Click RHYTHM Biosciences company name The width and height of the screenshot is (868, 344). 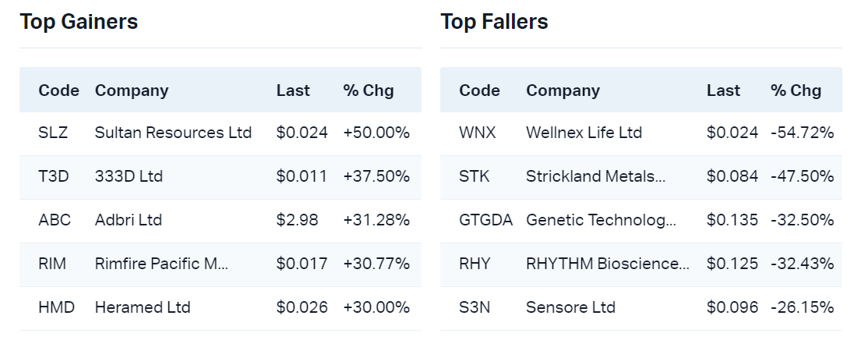[608, 264]
